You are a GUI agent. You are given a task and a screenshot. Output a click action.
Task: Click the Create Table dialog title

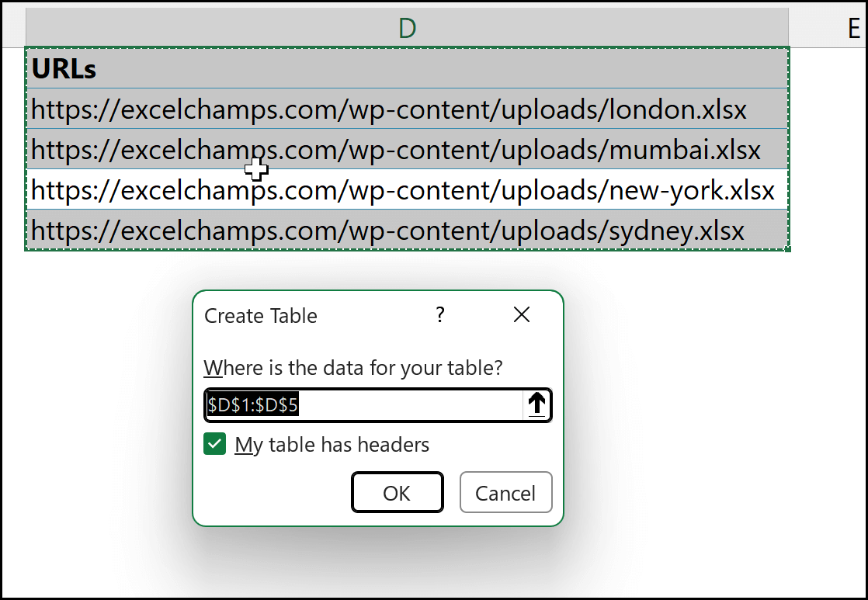[x=261, y=316]
